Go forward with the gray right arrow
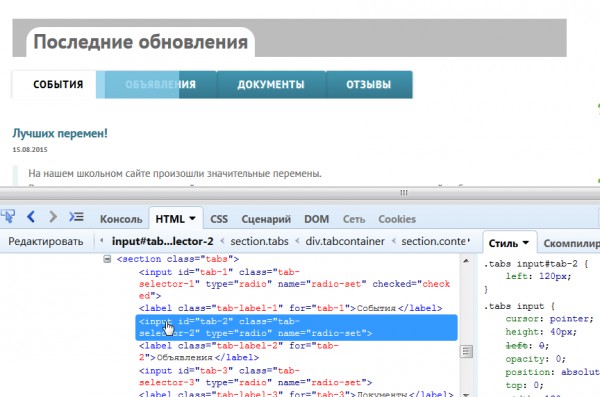Screen dimensions: 600x397 click(53, 217)
